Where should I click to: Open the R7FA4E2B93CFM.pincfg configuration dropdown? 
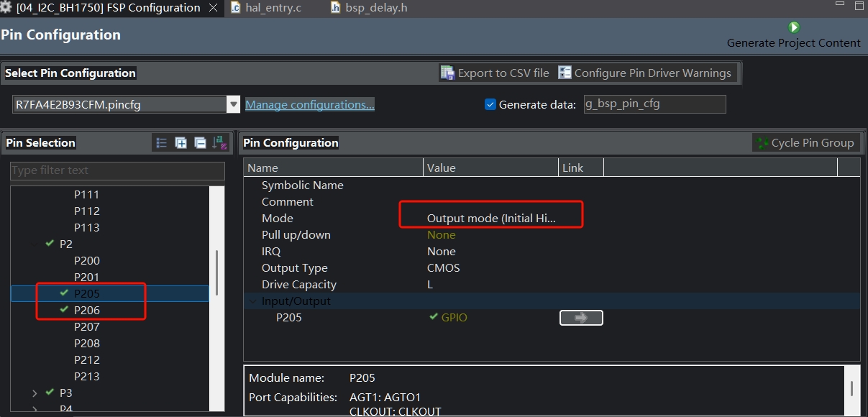233,104
